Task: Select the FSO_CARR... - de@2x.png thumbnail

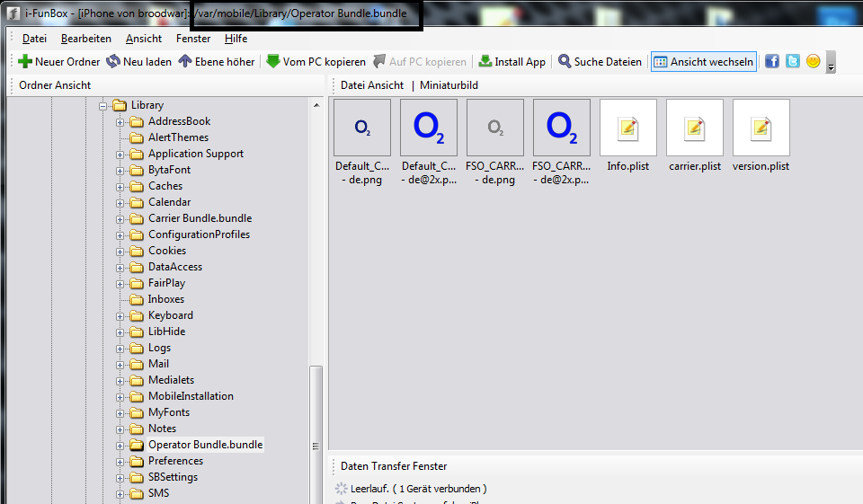Action: click(562, 128)
